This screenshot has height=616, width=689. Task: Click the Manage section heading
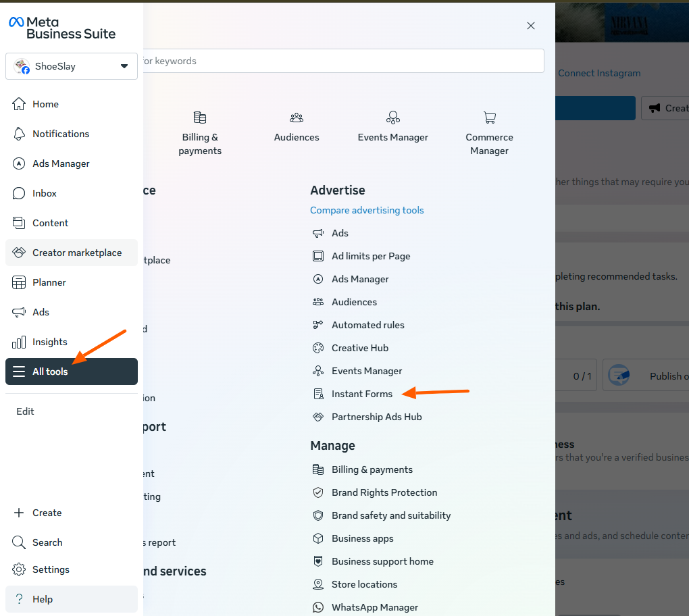point(332,446)
